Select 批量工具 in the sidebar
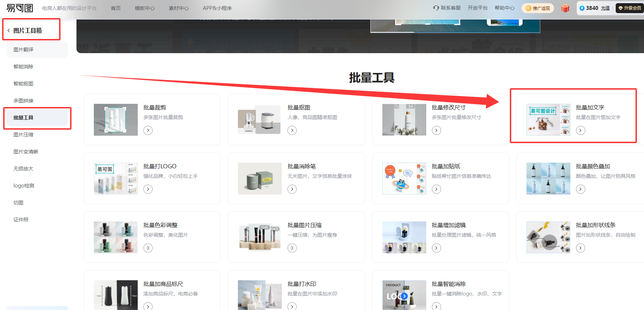This screenshot has height=310, width=644. click(23, 118)
